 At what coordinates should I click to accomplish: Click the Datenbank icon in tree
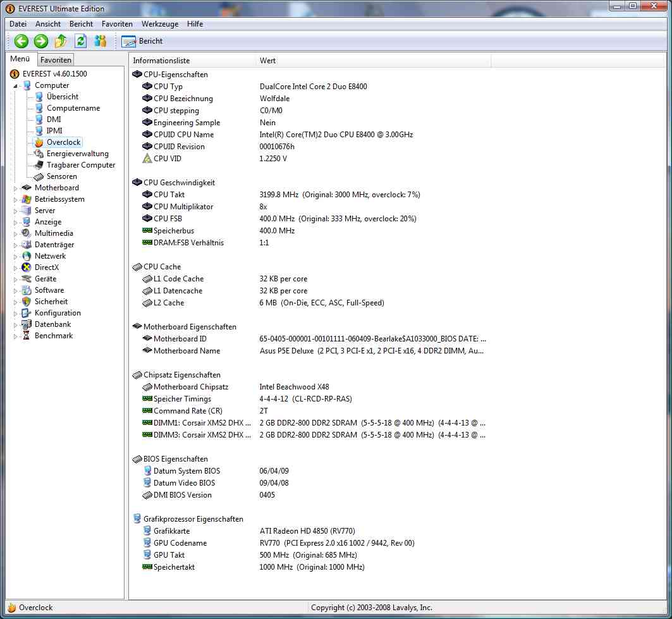(x=27, y=324)
